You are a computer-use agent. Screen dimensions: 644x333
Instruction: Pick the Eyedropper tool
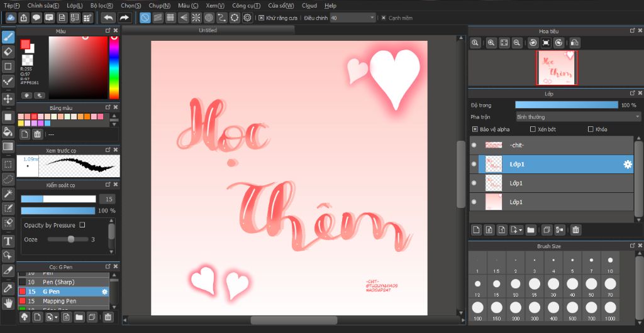[8, 288]
